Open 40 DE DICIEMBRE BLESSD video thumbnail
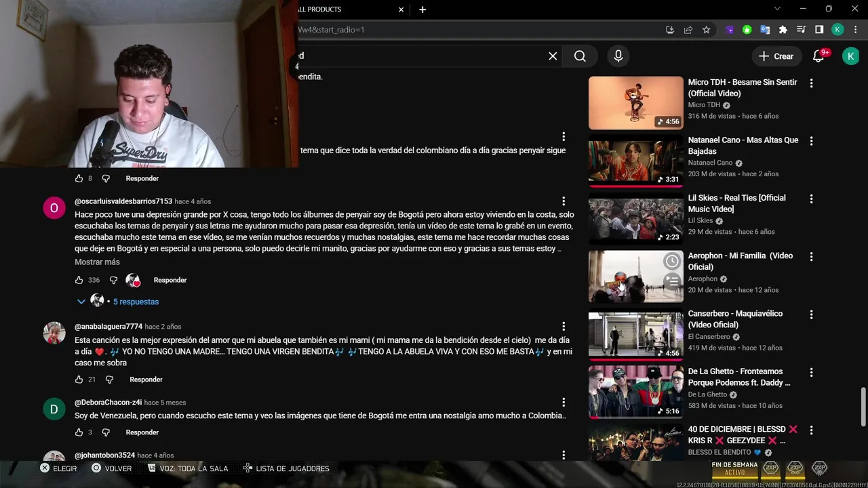 [635, 443]
